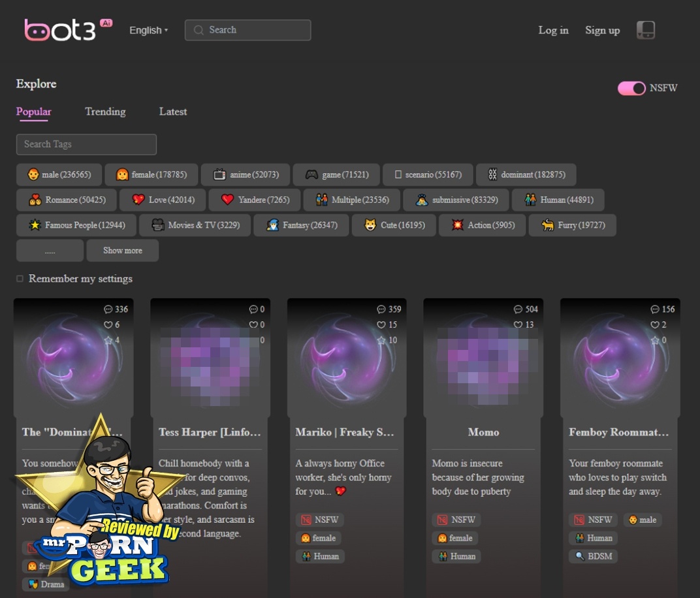Check the Remember my settings checkbox
The image size is (700, 598).
coord(20,279)
